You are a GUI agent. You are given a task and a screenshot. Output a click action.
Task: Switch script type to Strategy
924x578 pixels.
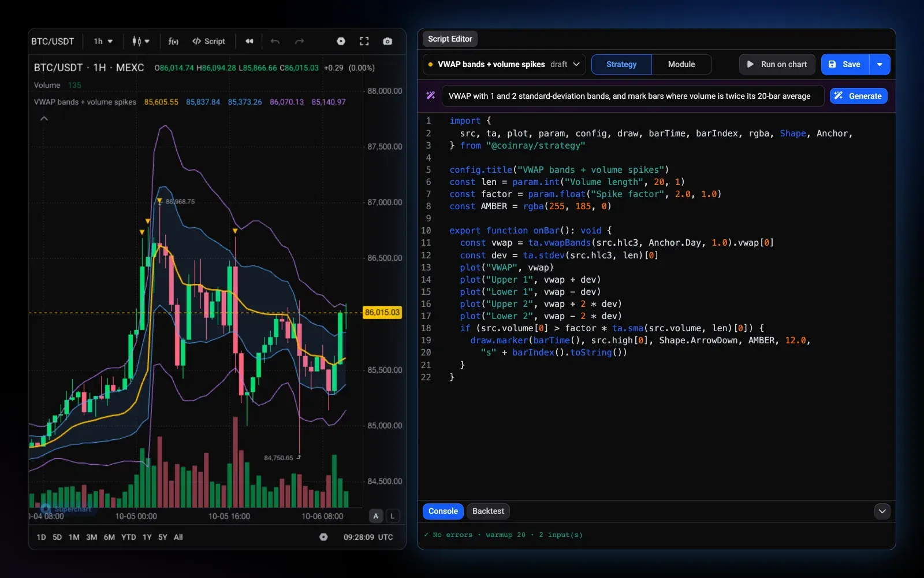pos(621,64)
